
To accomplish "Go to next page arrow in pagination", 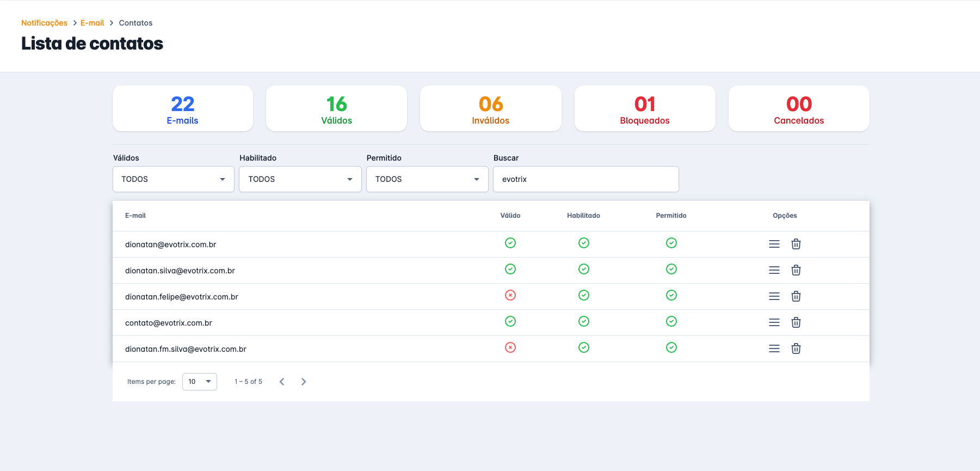I will [x=304, y=382].
